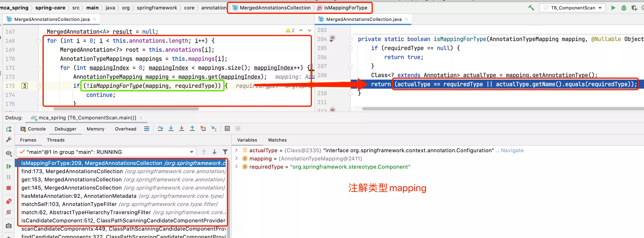Expand mapping variable node
Image resolution: width=644 pixels, height=238 pixels.
point(237,158)
